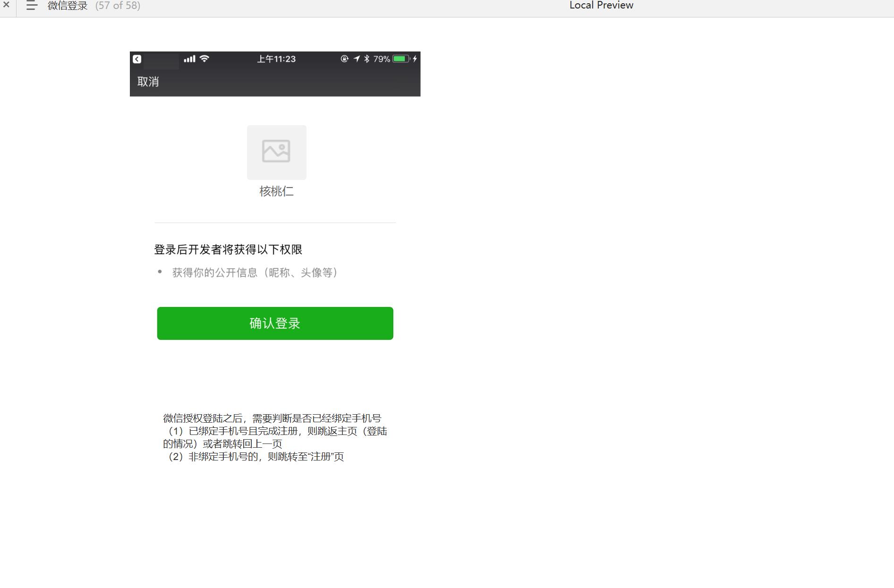Click the 上午11:23 clock text
Screen dimensions: 894x588
(x=276, y=59)
